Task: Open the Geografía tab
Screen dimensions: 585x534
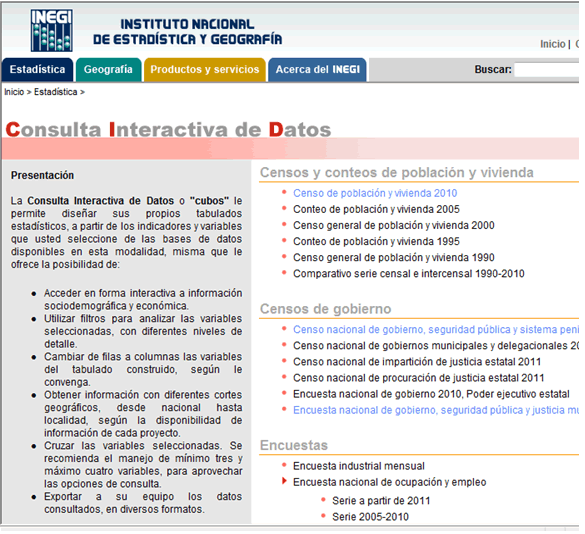Action: 108,70
